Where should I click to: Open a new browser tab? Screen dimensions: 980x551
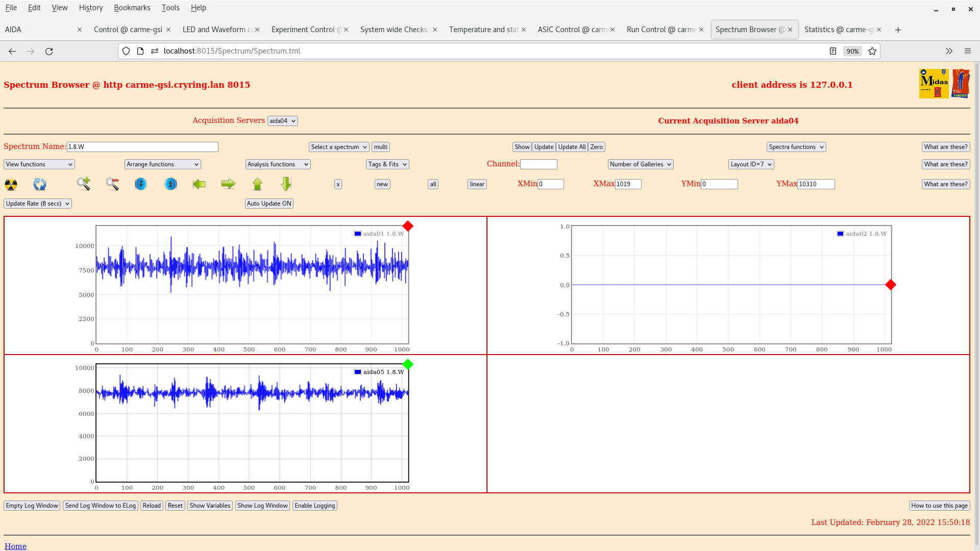pos(898,30)
